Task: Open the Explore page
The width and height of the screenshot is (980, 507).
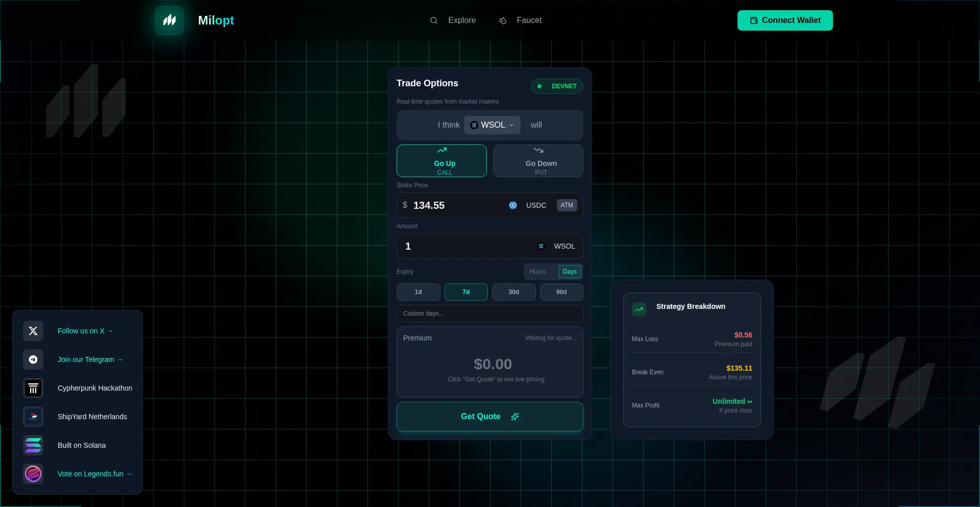Action: click(x=453, y=20)
